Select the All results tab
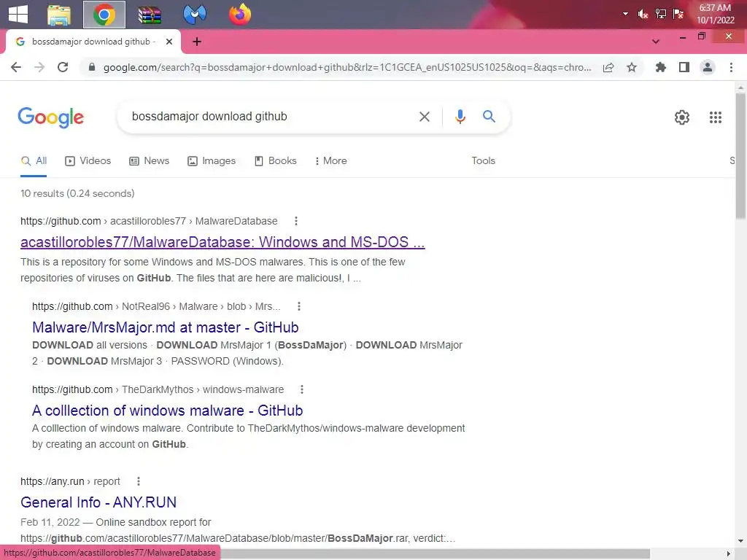 click(34, 161)
